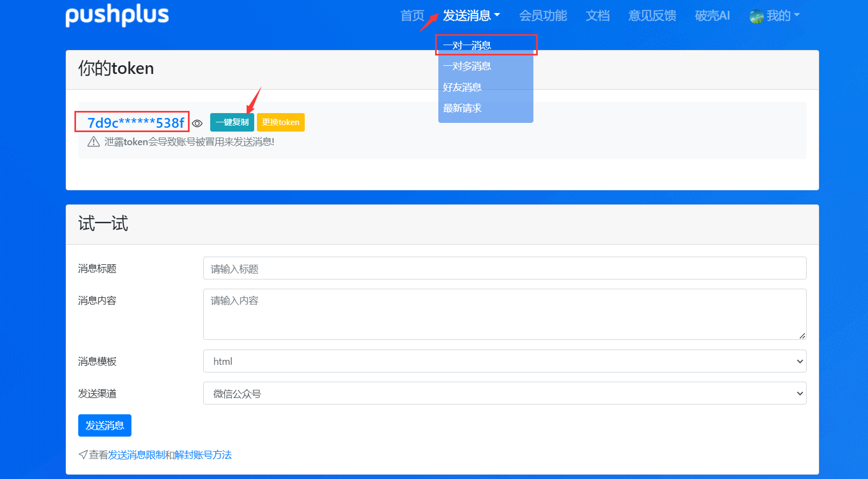The image size is (868, 479).
Task: Open the 发送消息限制 link
Action: pos(136,455)
